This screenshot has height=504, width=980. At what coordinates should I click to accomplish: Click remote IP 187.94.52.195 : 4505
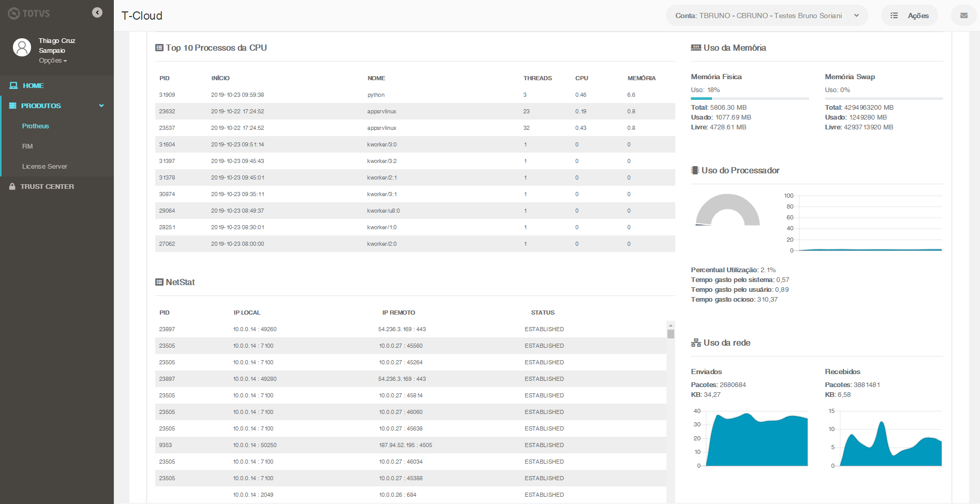pyautogui.click(x=406, y=445)
